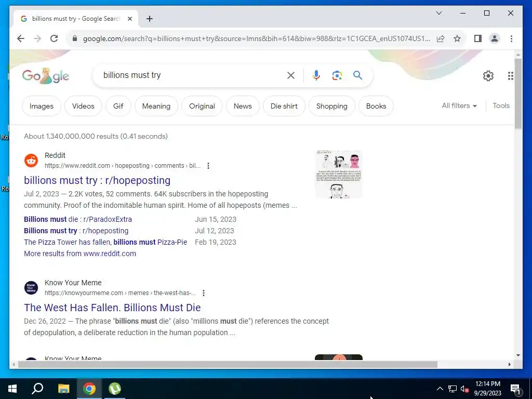Reload the current page
This screenshot has height=399, width=532.
point(54,38)
